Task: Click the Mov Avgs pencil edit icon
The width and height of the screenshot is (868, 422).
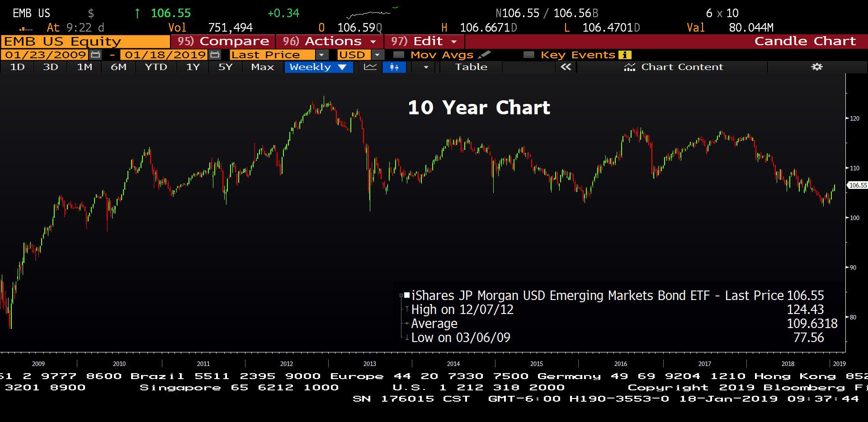Action: click(484, 55)
